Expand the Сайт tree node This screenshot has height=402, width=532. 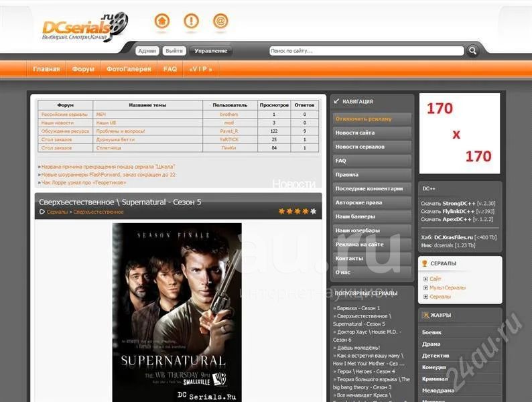coord(425,279)
